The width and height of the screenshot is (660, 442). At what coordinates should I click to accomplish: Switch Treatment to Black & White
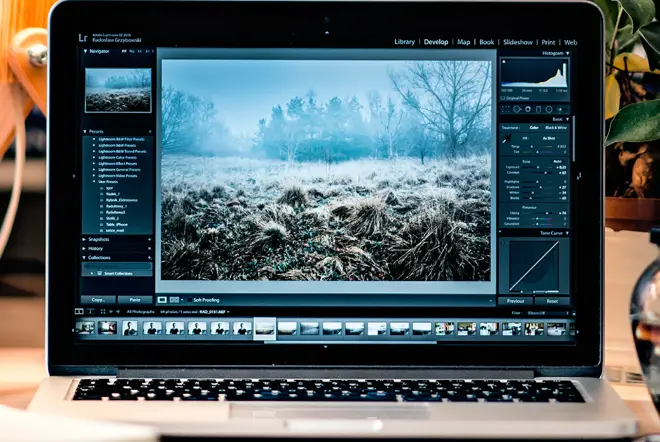coord(554,127)
